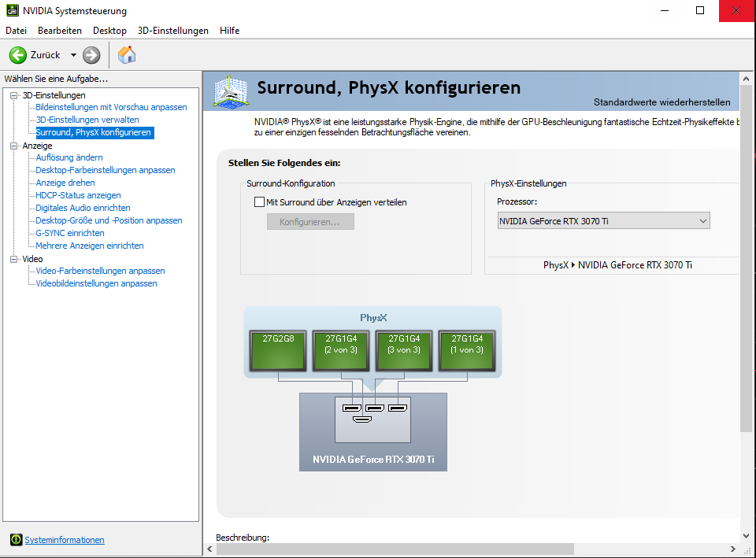Viewport: 756px width, 558px height.
Task: Click the grey forward arrow icon
Action: click(x=91, y=55)
